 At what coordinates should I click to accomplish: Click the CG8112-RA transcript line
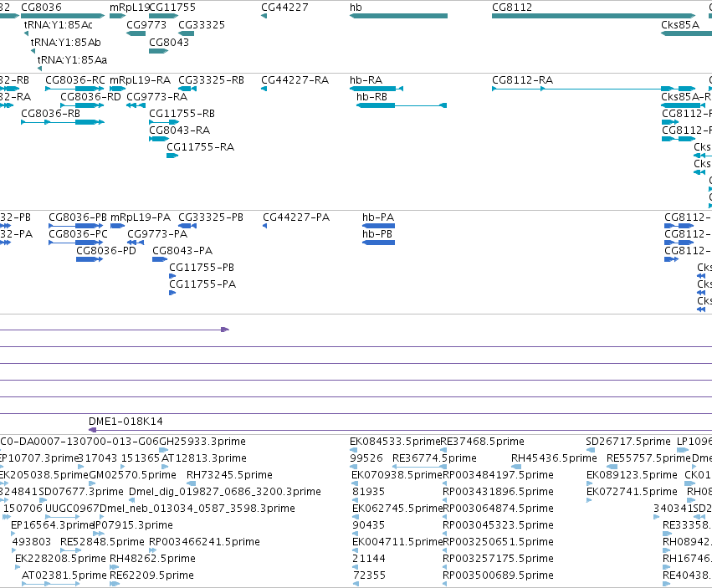click(x=593, y=89)
